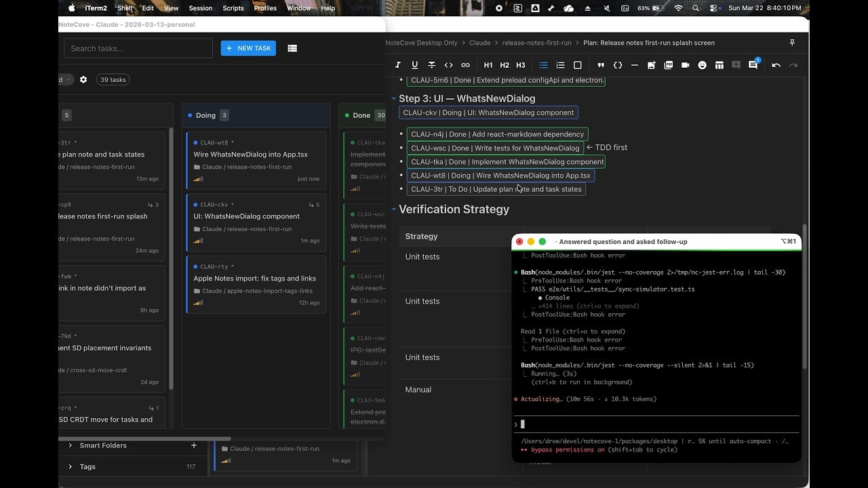Image resolution: width=868 pixels, height=488 pixels.
Task: Open Wi-Fi status in menu bar
Action: [678, 8]
